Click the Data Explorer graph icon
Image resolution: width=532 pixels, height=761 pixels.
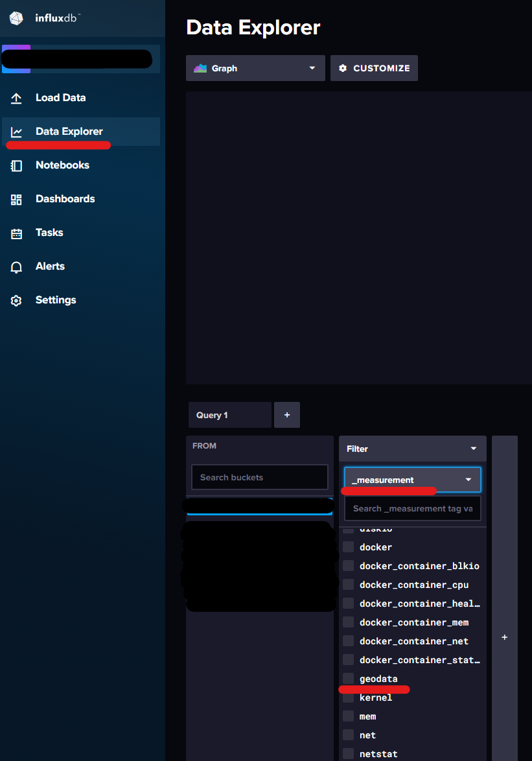pyautogui.click(x=16, y=132)
